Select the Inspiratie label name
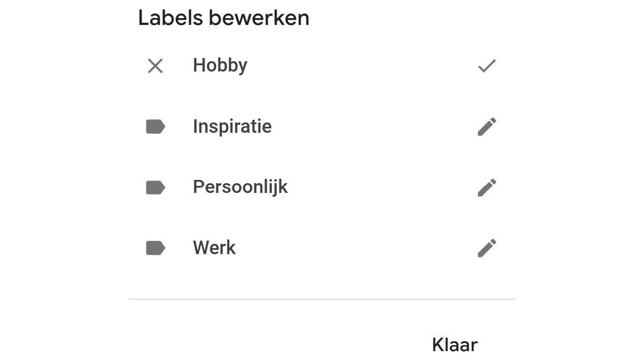 [232, 127]
